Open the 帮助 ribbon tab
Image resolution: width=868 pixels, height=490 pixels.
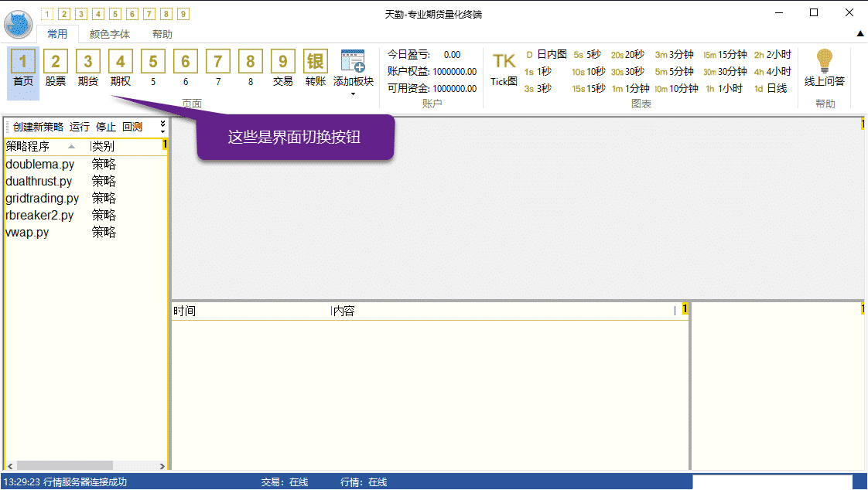coord(162,34)
